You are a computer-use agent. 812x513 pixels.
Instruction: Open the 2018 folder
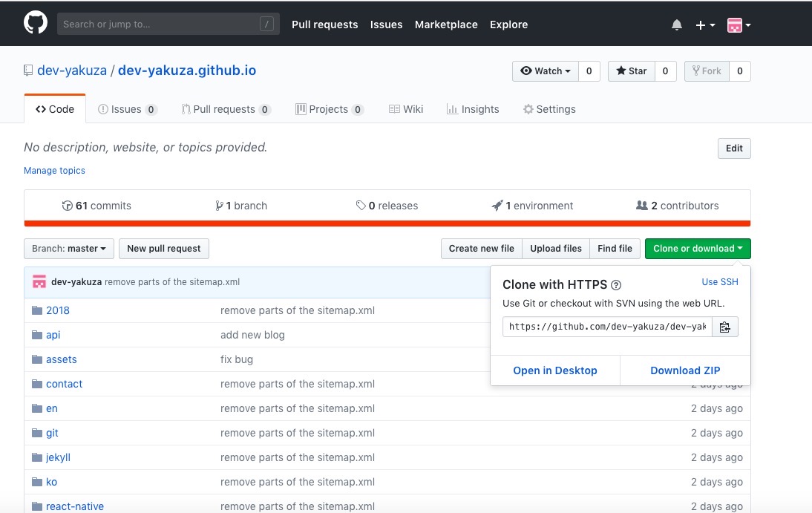57,310
